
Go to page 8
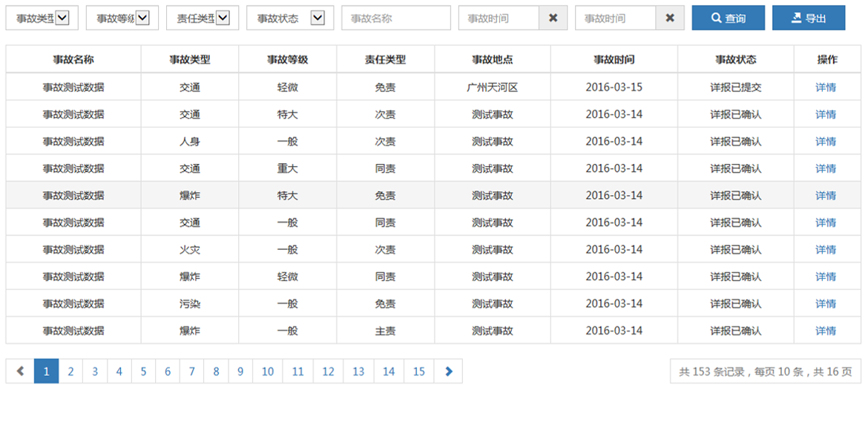coord(216,371)
